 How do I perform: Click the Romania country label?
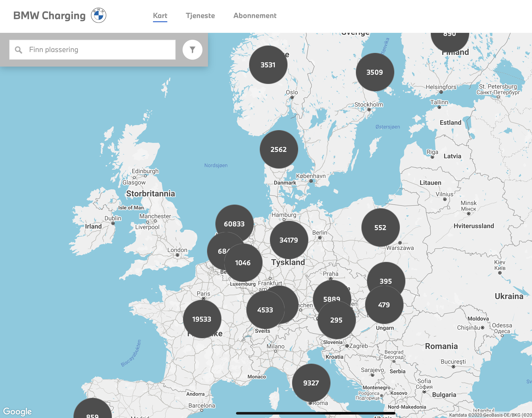tap(441, 346)
